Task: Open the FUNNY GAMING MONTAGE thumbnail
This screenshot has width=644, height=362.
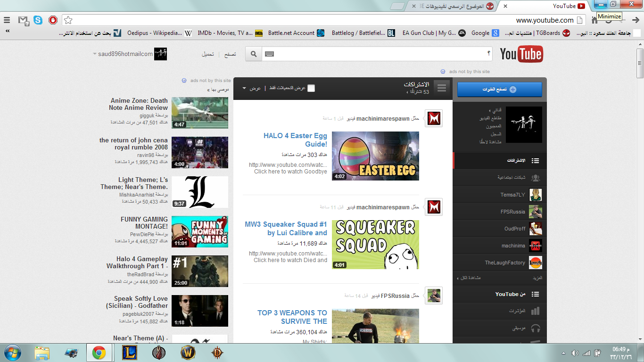Action: coord(200,231)
